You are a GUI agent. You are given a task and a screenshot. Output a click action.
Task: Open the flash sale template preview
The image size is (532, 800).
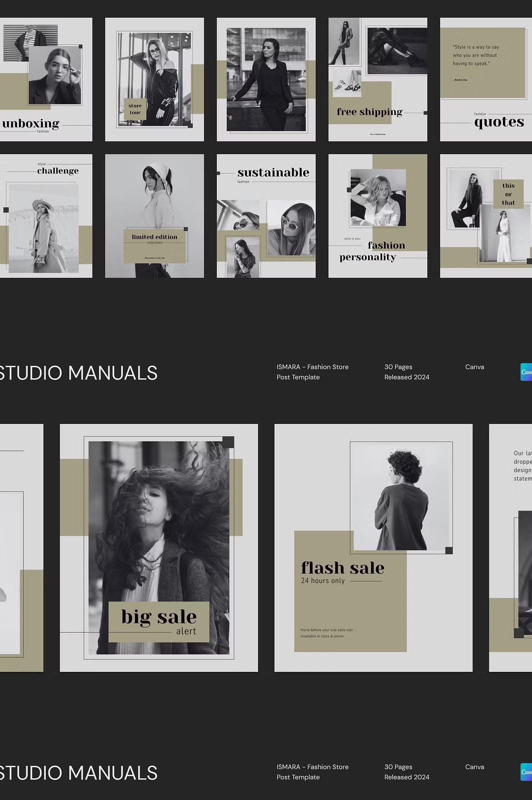pyautogui.click(x=374, y=548)
